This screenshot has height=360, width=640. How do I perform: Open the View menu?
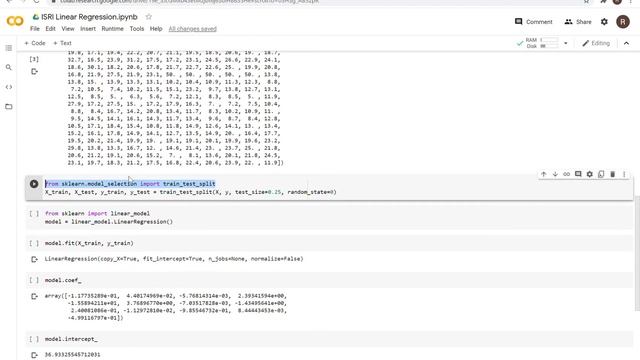click(x=68, y=29)
